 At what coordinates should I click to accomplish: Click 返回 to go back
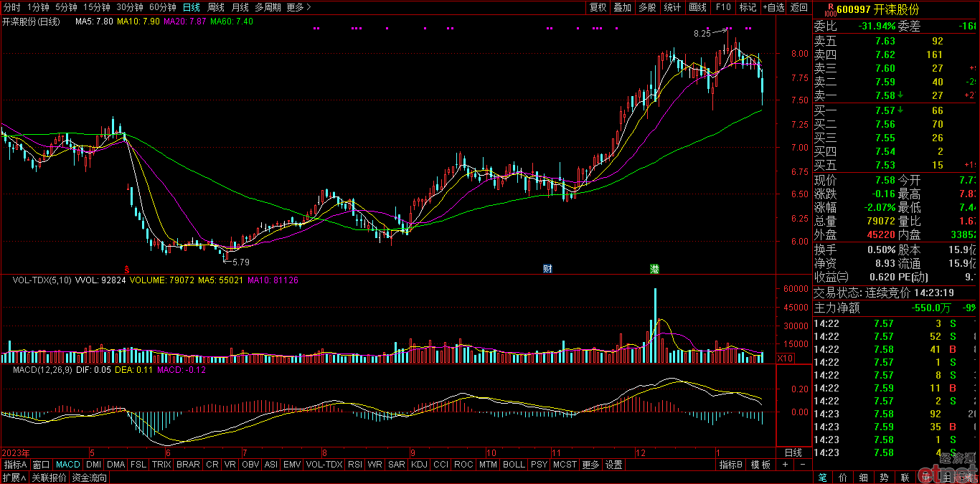tap(798, 7)
